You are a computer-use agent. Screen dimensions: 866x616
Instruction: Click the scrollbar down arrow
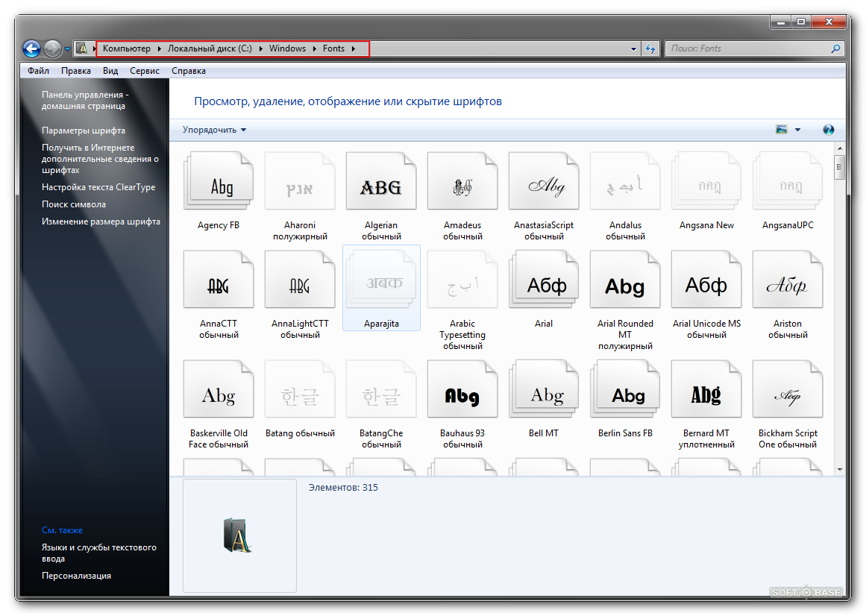click(839, 470)
